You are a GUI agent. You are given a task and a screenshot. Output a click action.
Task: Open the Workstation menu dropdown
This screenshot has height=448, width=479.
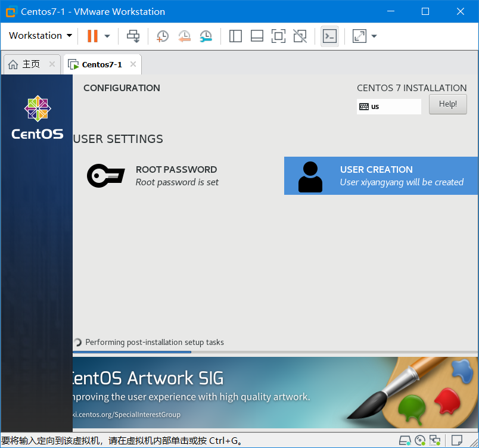pos(41,36)
